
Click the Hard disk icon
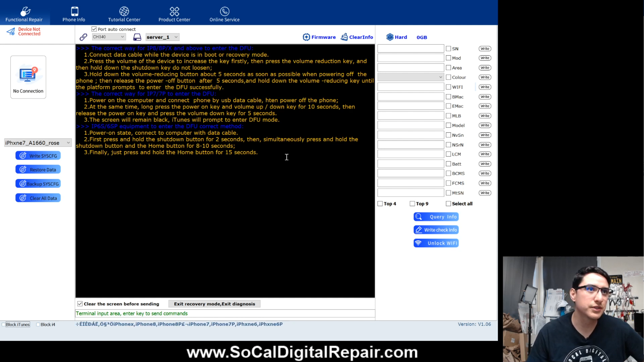pos(390,37)
